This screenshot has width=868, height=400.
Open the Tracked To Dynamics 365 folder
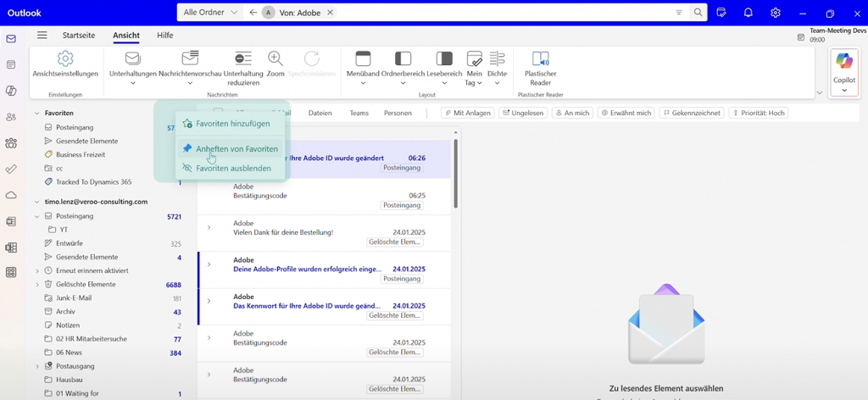click(x=93, y=182)
